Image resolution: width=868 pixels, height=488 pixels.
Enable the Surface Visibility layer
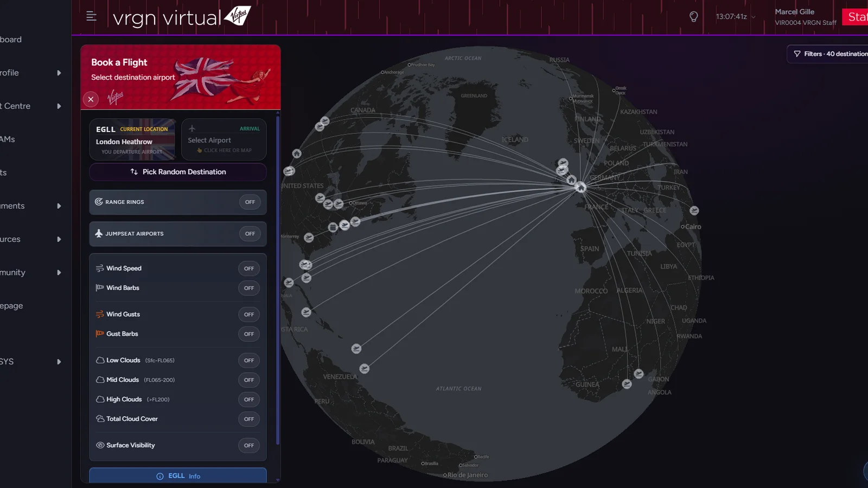pos(249,446)
